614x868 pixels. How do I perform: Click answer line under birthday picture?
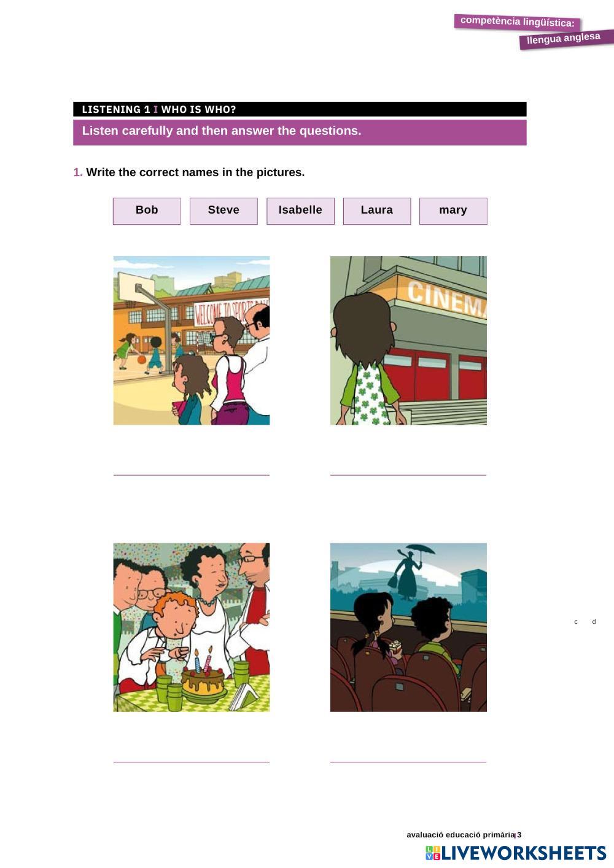[192, 762]
